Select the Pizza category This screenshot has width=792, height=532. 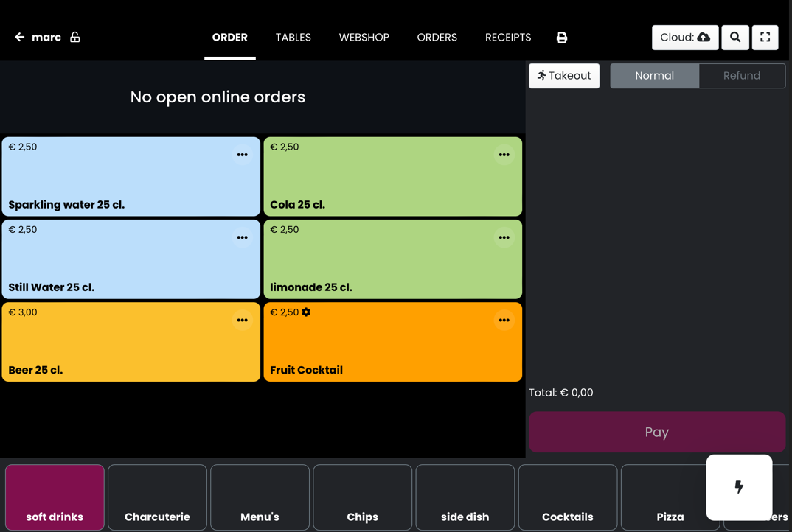tap(670, 497)
